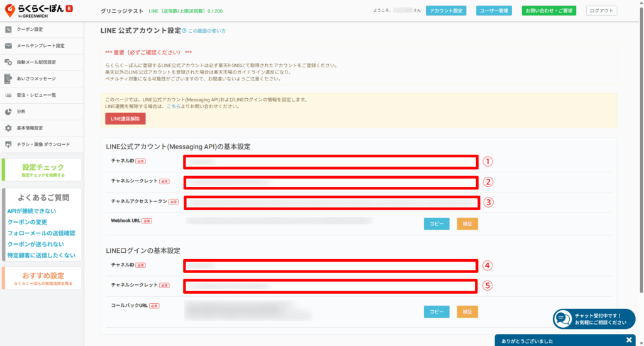Click the red LINE連携解除 button
Image resolution: width=644 pixels, height=346 pixels.
(x=125, y=118)
